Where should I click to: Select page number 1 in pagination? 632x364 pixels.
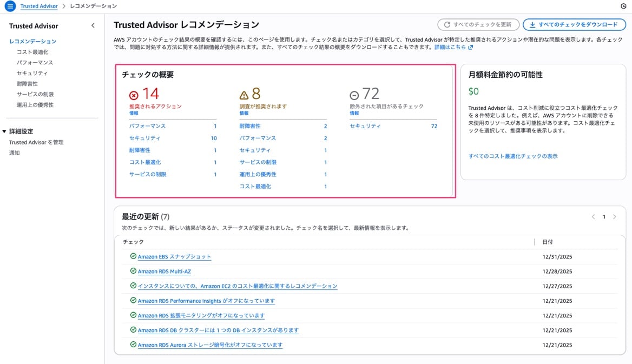point(604,216)
